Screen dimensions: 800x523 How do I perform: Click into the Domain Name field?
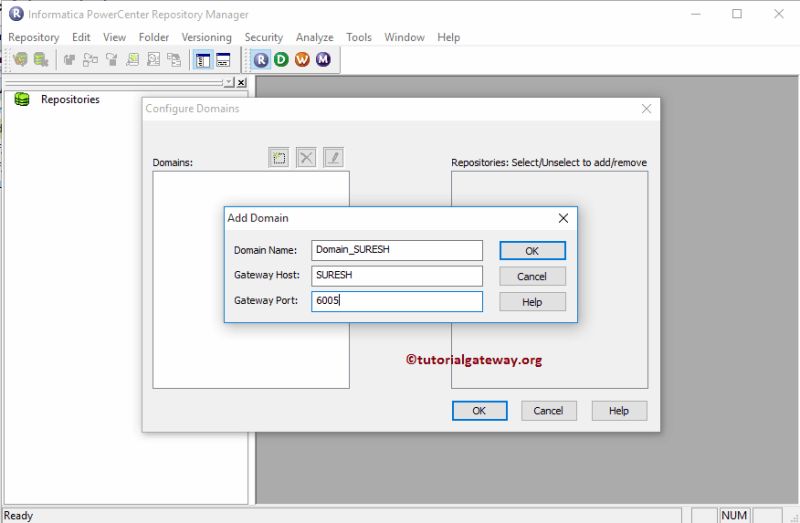pyautogui.click(x=397, y=250)
